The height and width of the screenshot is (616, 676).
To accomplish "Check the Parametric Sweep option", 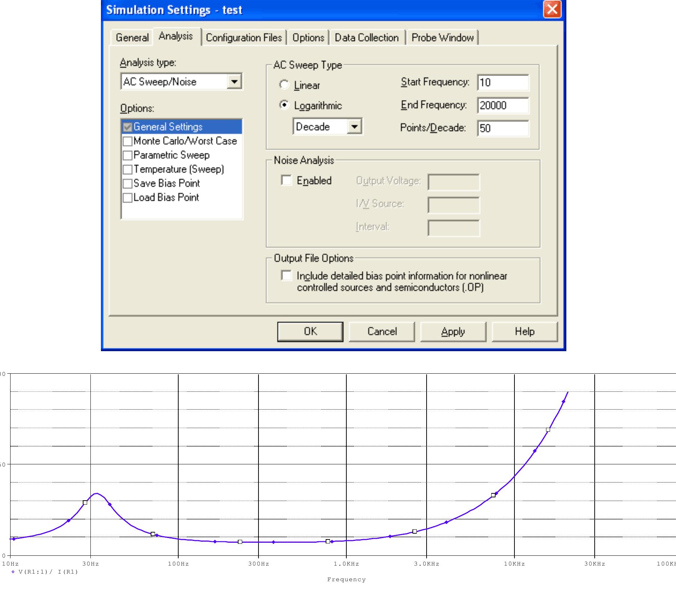I will [127, 155].
